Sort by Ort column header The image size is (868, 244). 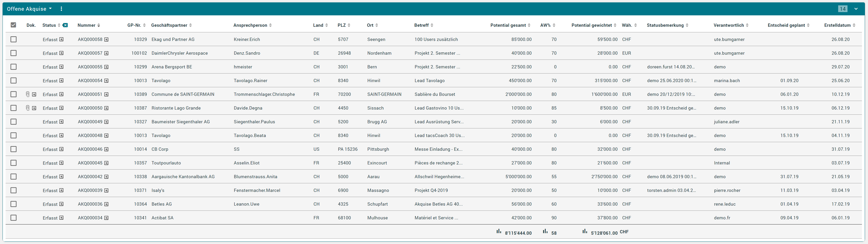tap(372, 25)
